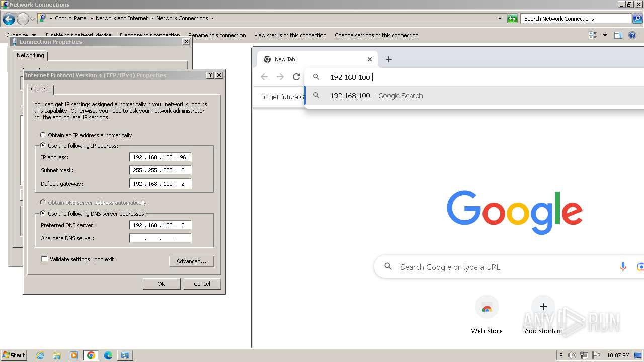Screen dimensions: 644x362
Task: Open a new Chrome tab with plus
Action: point(388,59)
